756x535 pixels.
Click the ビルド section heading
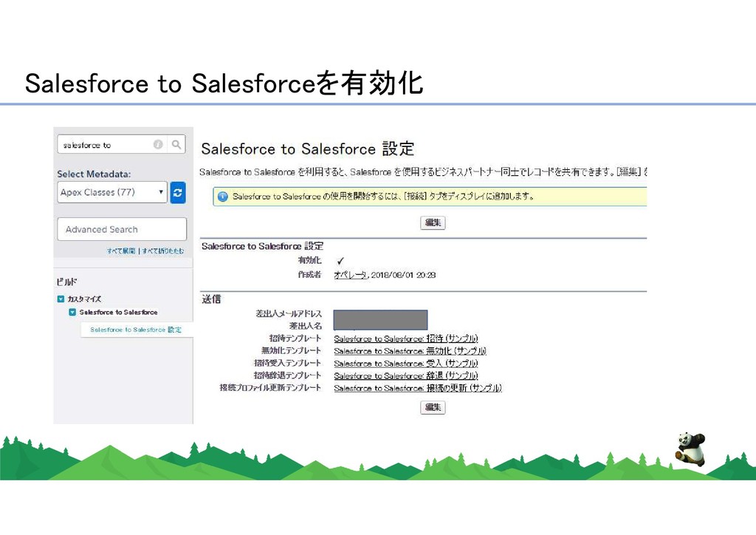66,282
